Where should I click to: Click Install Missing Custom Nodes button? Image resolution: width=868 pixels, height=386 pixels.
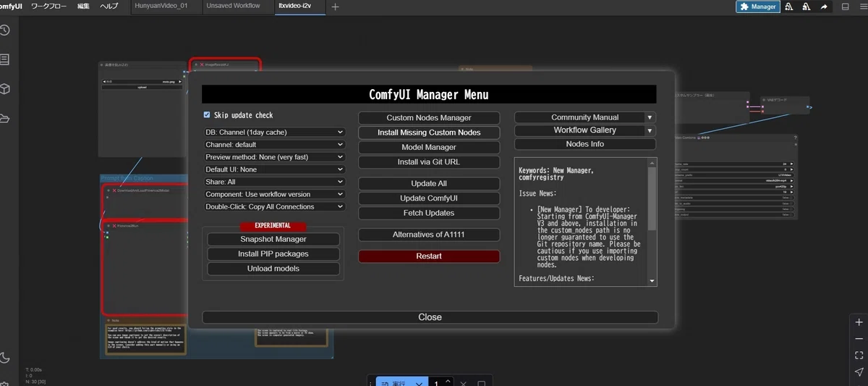(429, 133)
